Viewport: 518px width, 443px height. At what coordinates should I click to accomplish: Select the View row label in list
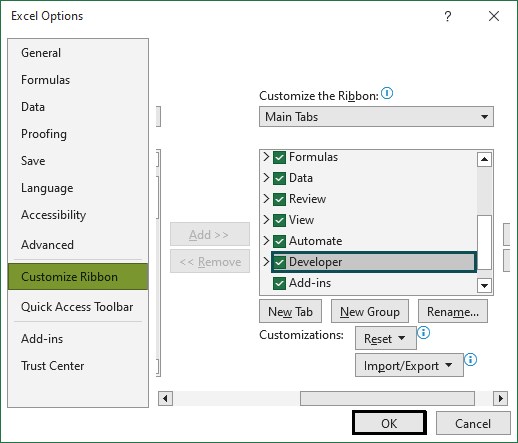301,220
